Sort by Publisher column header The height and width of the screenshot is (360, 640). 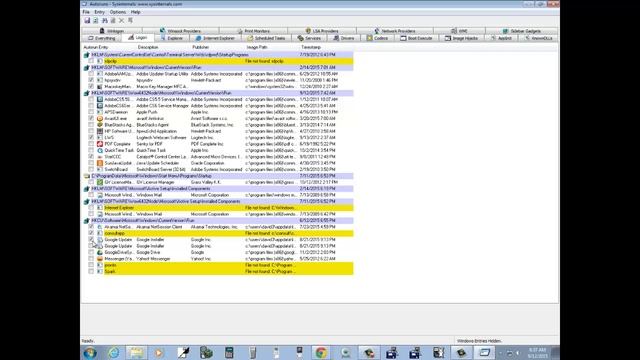(201, 47)
